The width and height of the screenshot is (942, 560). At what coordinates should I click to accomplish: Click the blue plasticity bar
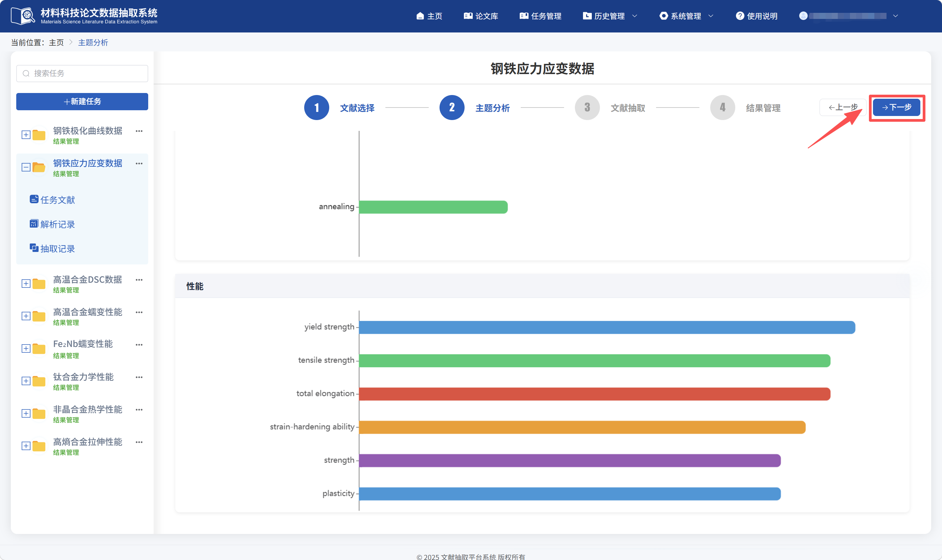(569, 494)
